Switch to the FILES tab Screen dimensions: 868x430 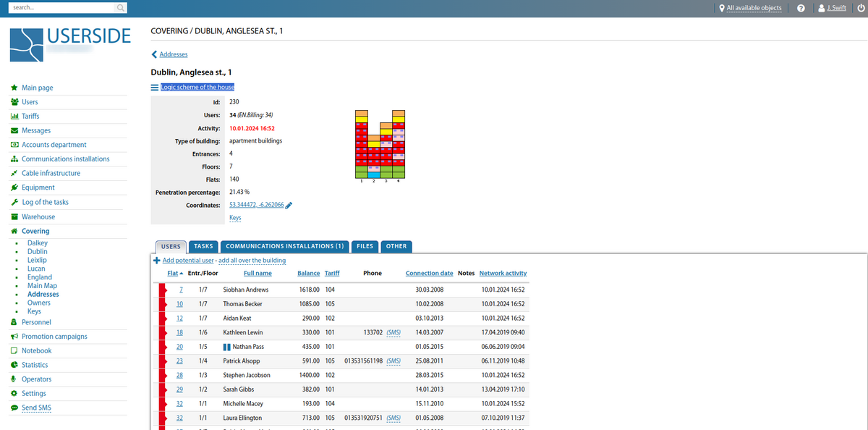click(365, 246)
